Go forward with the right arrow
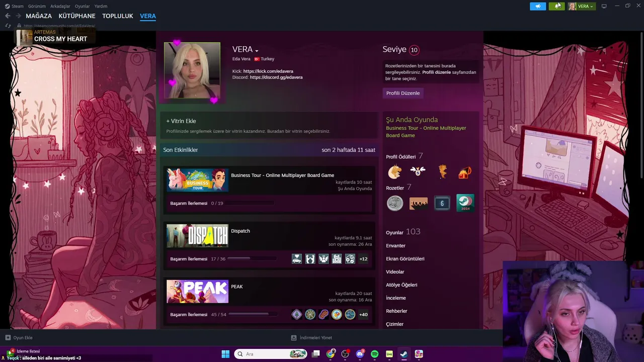 click(18, 16)
